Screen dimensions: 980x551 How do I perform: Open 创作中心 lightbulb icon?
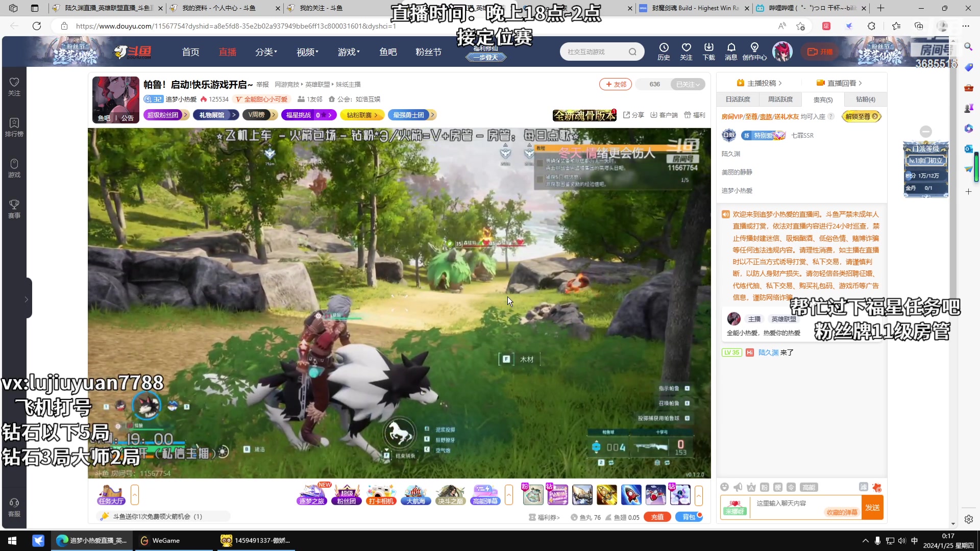754,52
